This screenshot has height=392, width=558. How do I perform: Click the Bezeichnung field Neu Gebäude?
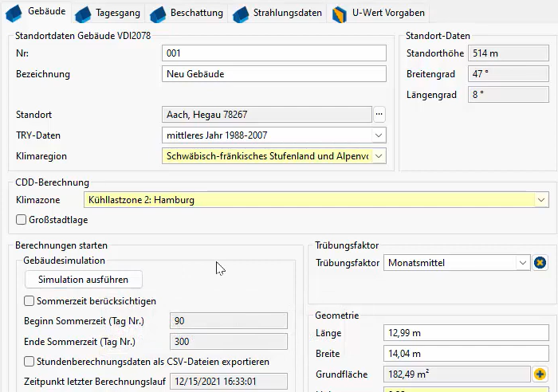[x=274, y=74]
